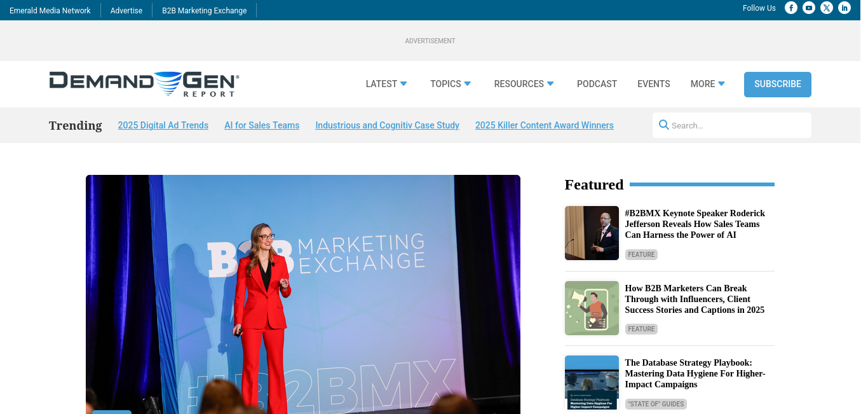Open the Podcast menu item
The width and height of the screenshot is (868, 414).
(x=597, y=84)
